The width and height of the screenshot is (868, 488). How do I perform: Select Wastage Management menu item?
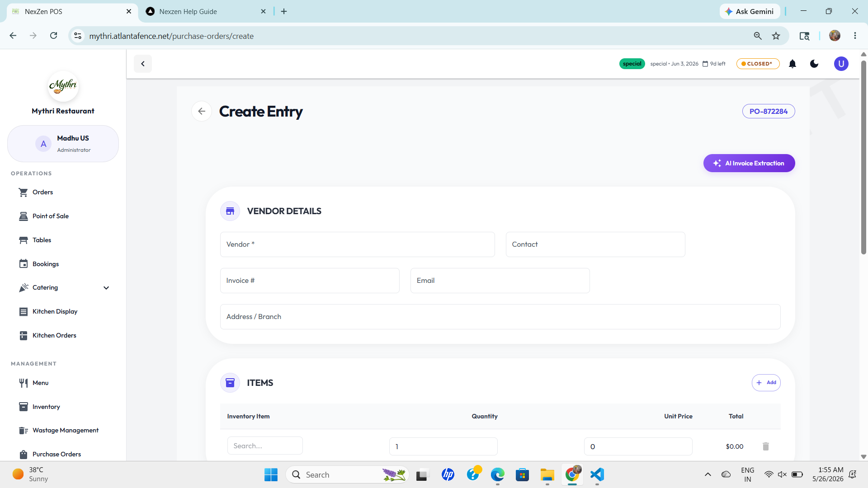tap(63, 431)
